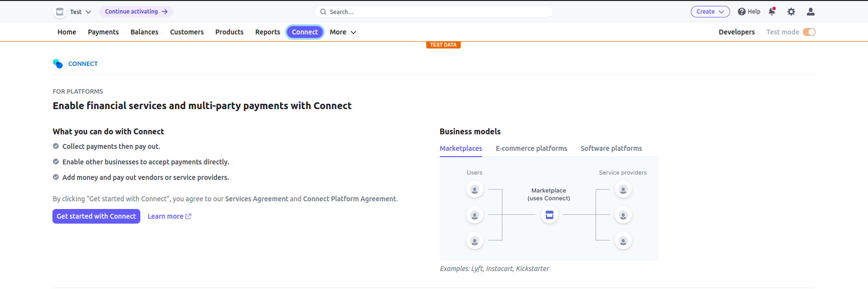Switch to E-commerce platforms tab
Image resolution: width=868 pixels, height=289 pixels.
tap(531, 148)
